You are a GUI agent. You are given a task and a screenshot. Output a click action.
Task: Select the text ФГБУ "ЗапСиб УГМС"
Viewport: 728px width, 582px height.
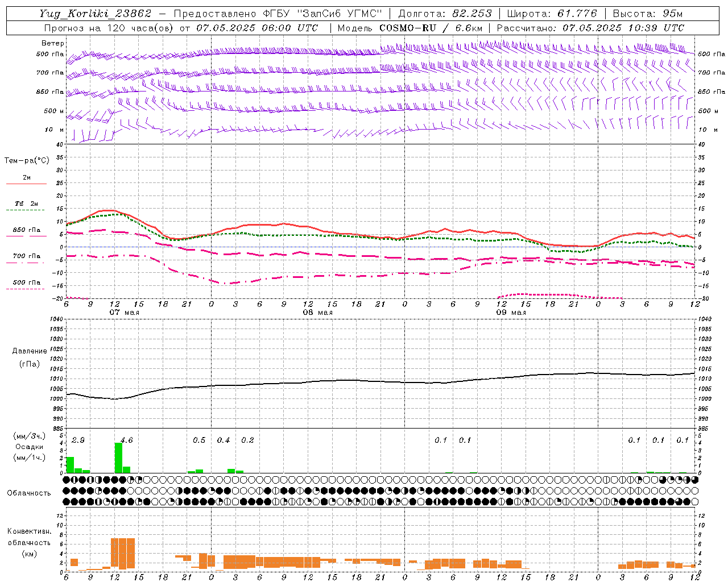pos(322,14)
